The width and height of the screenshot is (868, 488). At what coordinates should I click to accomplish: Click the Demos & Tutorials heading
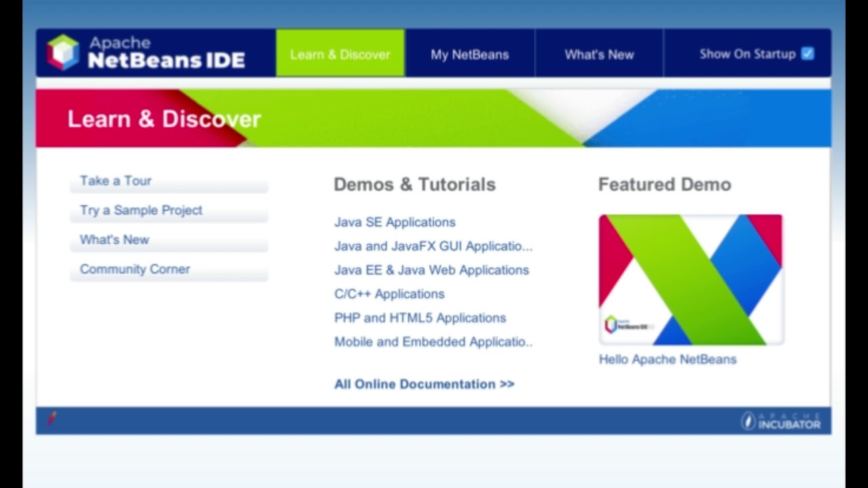(414, 184)
